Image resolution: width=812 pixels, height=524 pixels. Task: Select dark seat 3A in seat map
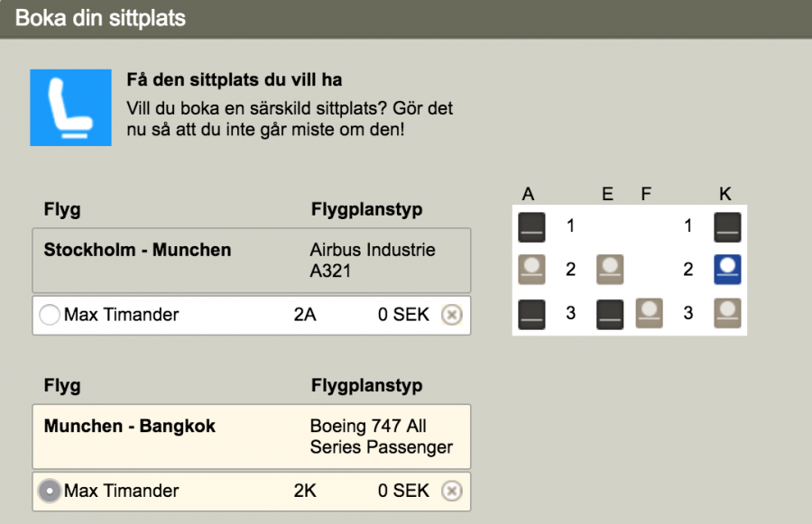531,314
